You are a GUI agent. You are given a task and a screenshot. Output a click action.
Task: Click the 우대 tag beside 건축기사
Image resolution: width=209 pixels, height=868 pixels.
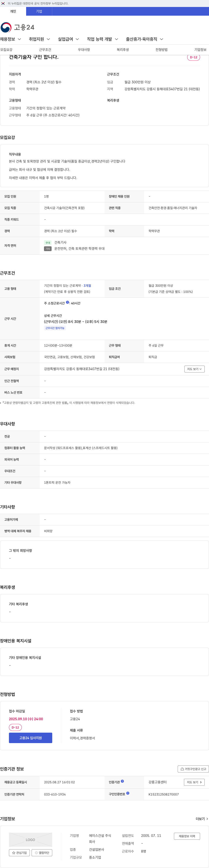click(x=48, y=243)
